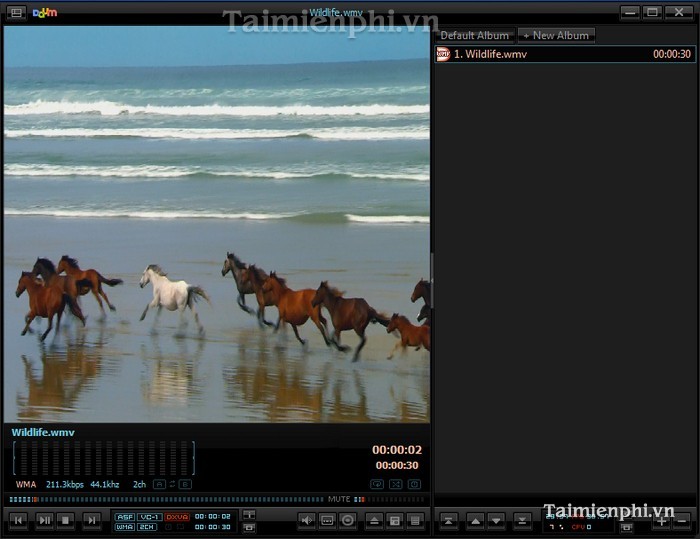Move playlist item to top
Viewport: 700px width, 539px height.
point(449,520)
